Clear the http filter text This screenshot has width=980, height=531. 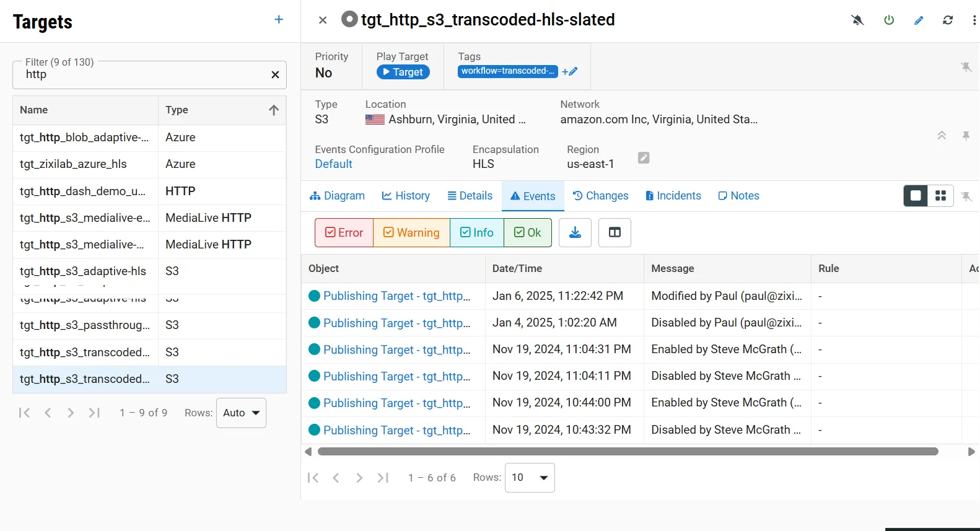(275, 75)
